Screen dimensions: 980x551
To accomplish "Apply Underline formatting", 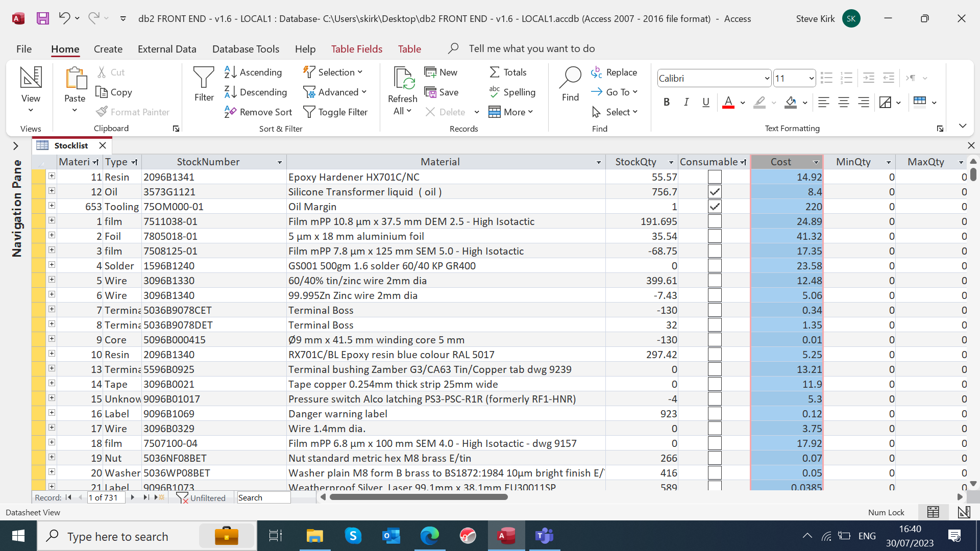I will pyautogui.click(x=706, y=102).
